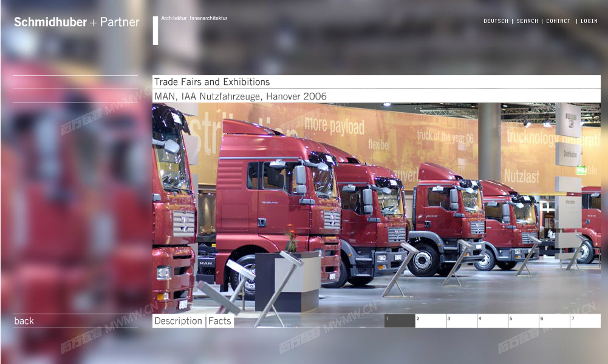Open the CONTACT page
The height and width of the screenshot is (364, 608).
[558, 21]
